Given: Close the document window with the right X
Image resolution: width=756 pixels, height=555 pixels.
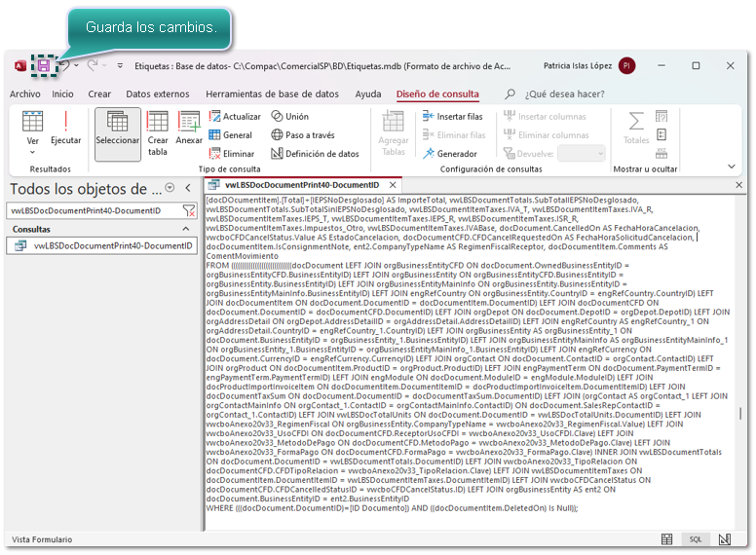Looking at the screenshot, I should (739, 185).
